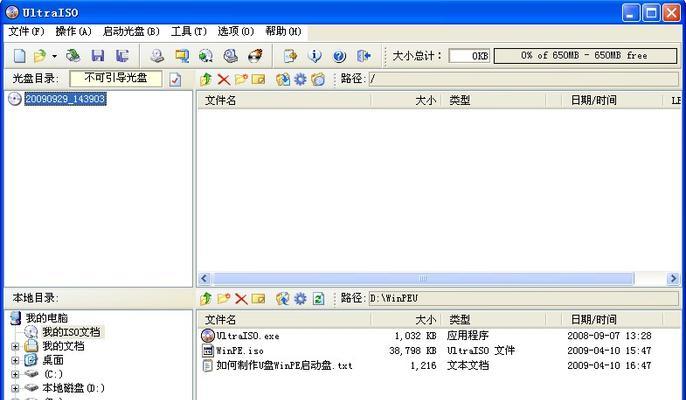Click the blue Help question mark icon

coord(339,56)
